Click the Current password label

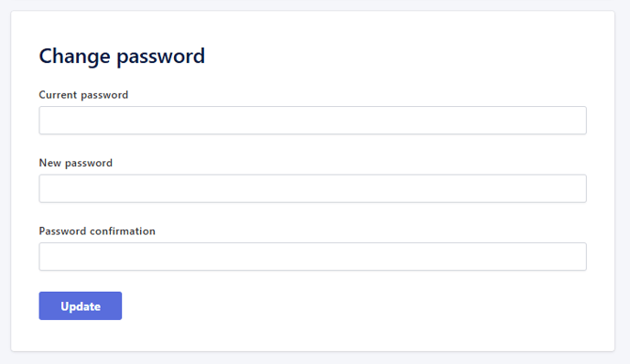click(83, 95)
